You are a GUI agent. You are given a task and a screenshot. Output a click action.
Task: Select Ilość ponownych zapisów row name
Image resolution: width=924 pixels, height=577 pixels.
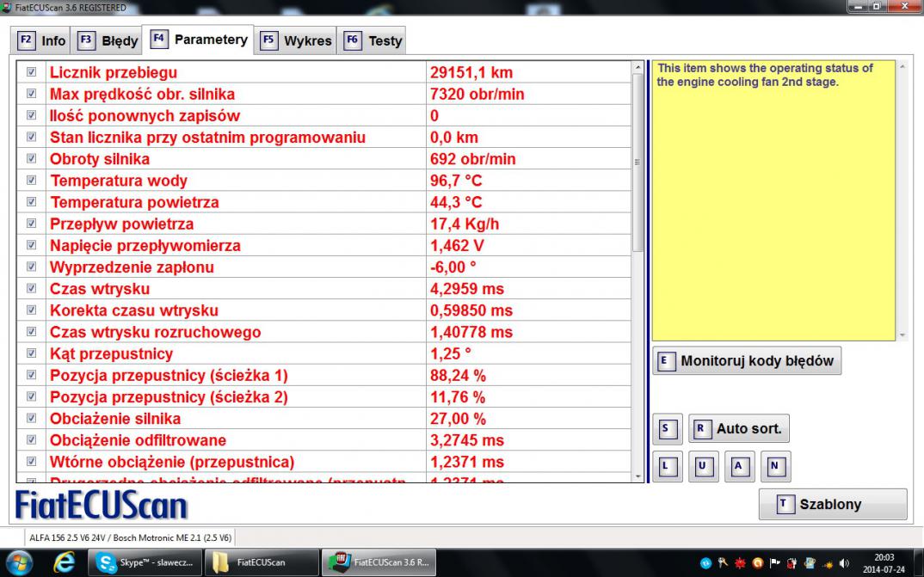pos(145,116)
